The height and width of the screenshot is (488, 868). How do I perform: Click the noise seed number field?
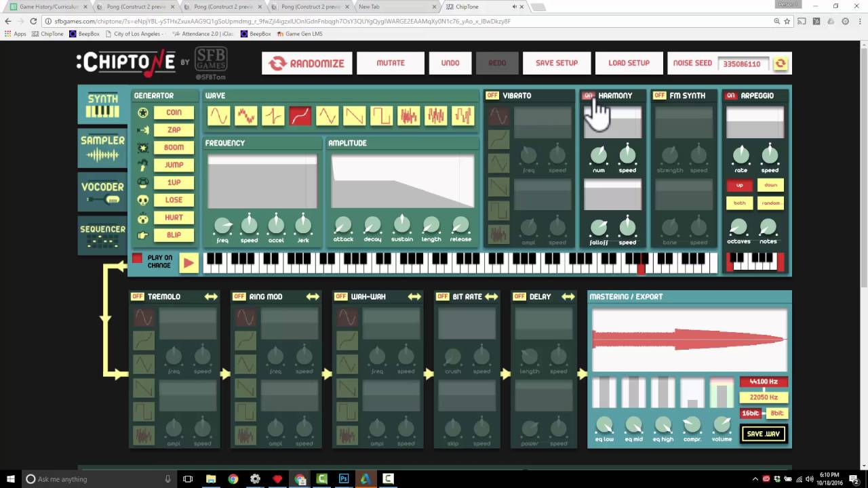pyautogui.click(x=743, y=64)
